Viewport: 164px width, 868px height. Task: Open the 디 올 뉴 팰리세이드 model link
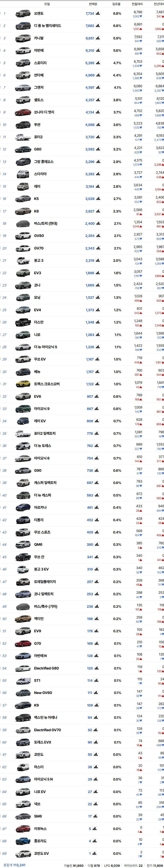tap(48, 26)
